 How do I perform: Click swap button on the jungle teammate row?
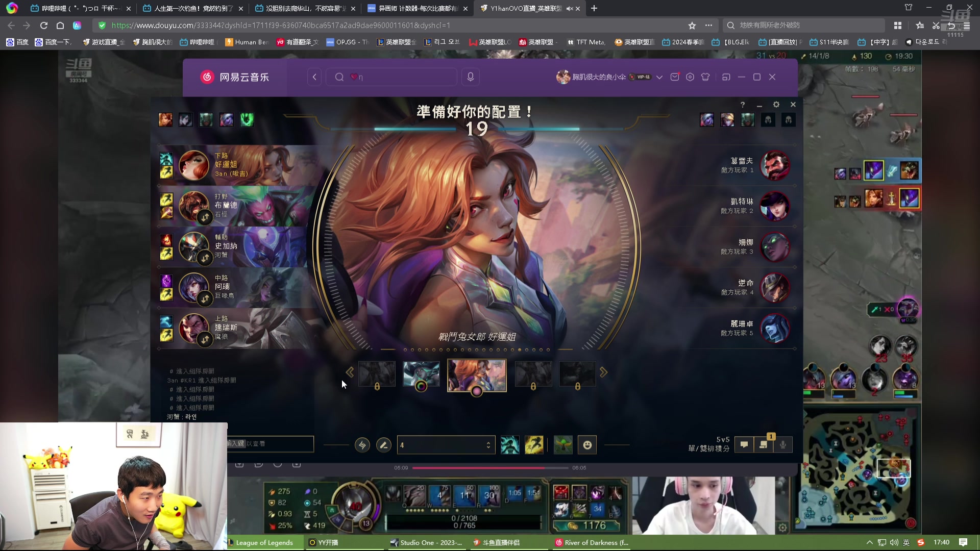point(205,217)
